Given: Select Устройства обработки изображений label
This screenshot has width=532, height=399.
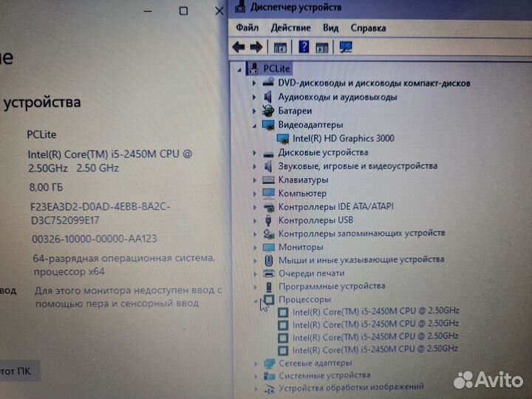Looking at the screenshot, I should coord(351,387).
